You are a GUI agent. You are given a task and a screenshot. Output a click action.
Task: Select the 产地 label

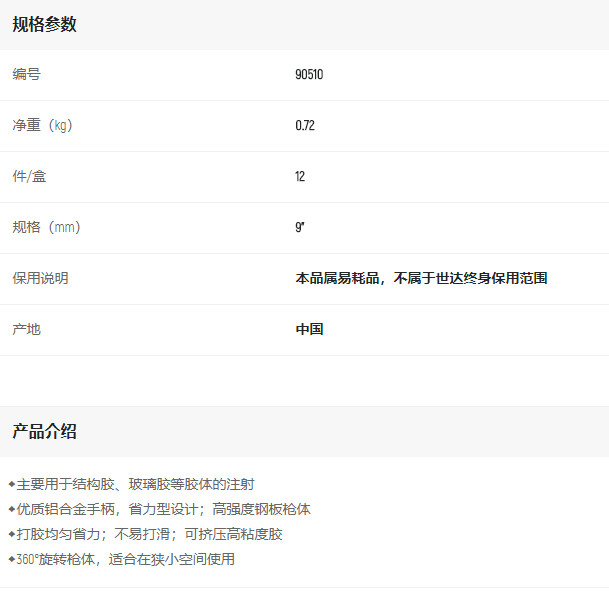point(26,330)
